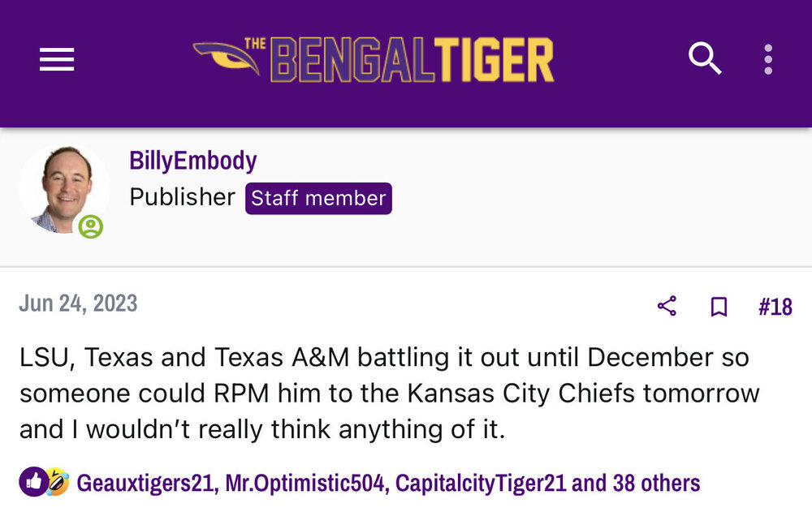
Task: Click the Publisher user title
Action: point(182,197)
